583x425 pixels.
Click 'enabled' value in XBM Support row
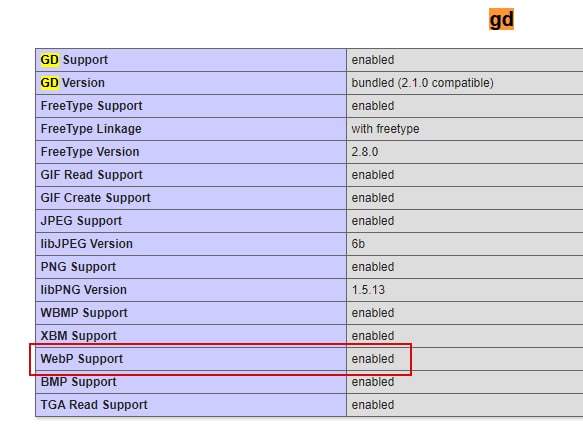[x=373, y=336]
